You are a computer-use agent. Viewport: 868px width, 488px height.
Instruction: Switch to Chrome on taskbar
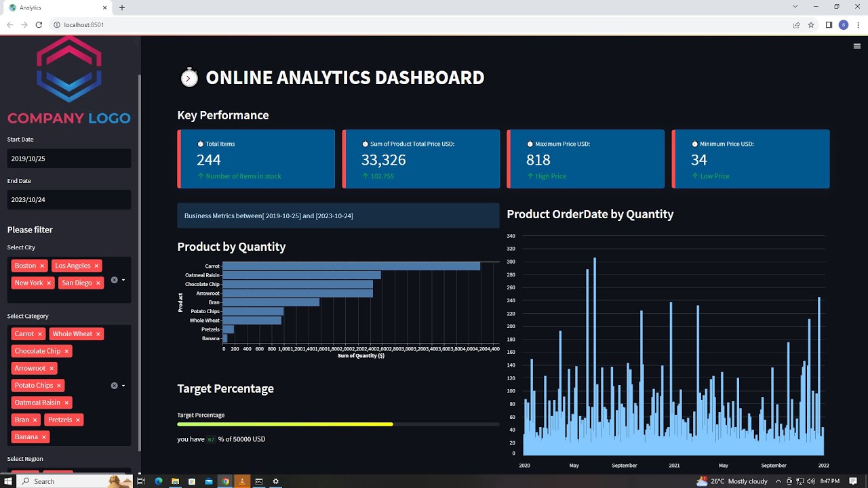pyautogui.click(x=226, y=481)
